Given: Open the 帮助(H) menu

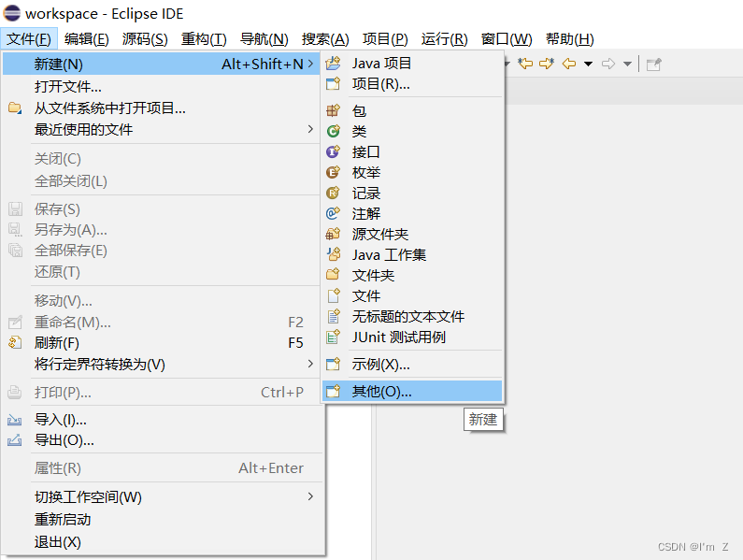Looking at the screenshot, I should pos(569,39).
